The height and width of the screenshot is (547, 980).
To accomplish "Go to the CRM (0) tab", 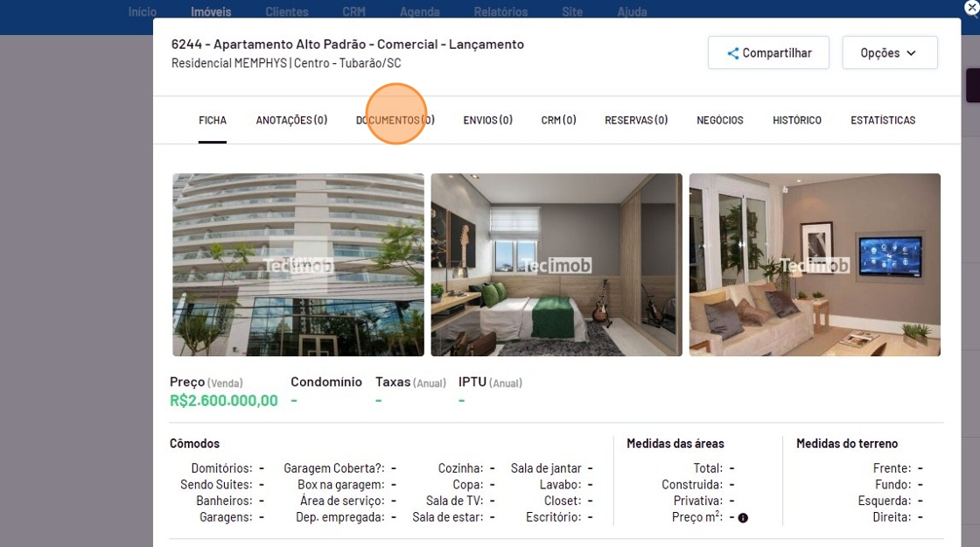I will tap(558, 120).
